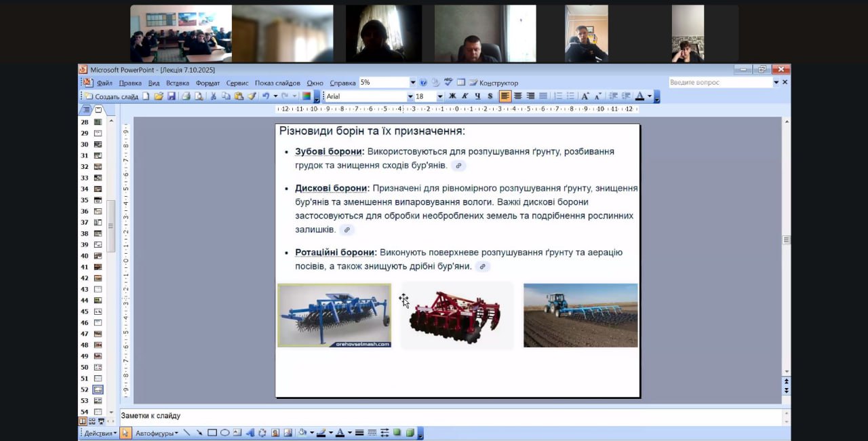Click the Save floppy disk icon

click(172, 96)
